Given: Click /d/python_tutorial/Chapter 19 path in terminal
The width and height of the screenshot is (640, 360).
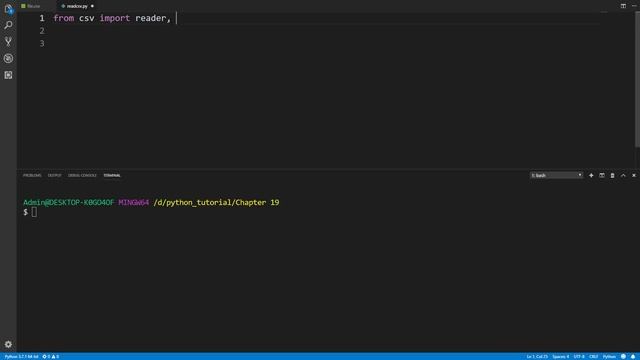Looking at the screenshot, I should pyautogui.click(x=216, y=202).
